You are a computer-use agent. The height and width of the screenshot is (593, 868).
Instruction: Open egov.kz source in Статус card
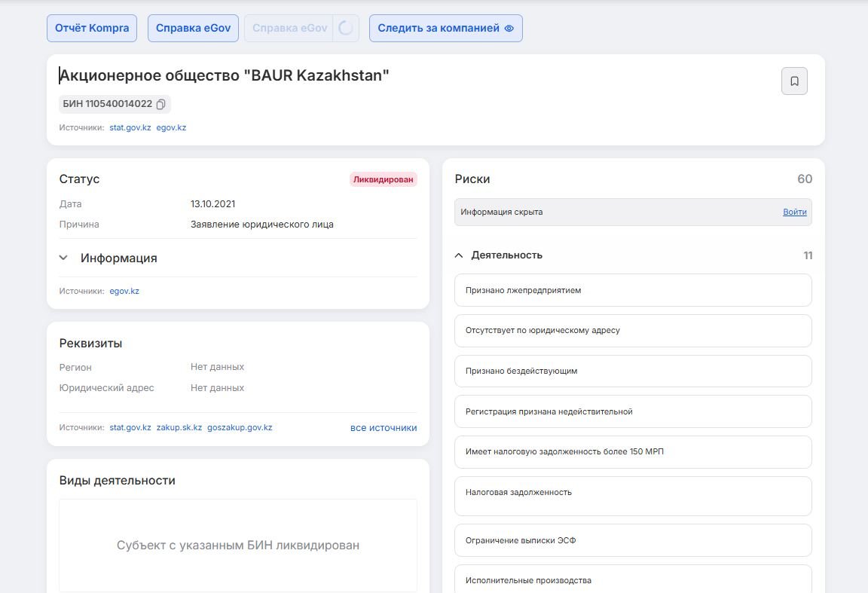click(124, 292)
